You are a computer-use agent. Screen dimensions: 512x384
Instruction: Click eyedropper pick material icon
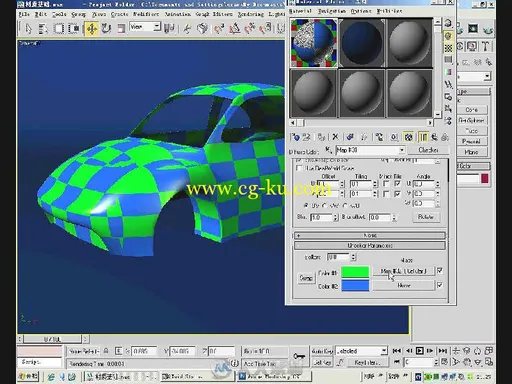click(x=328, y=150)
